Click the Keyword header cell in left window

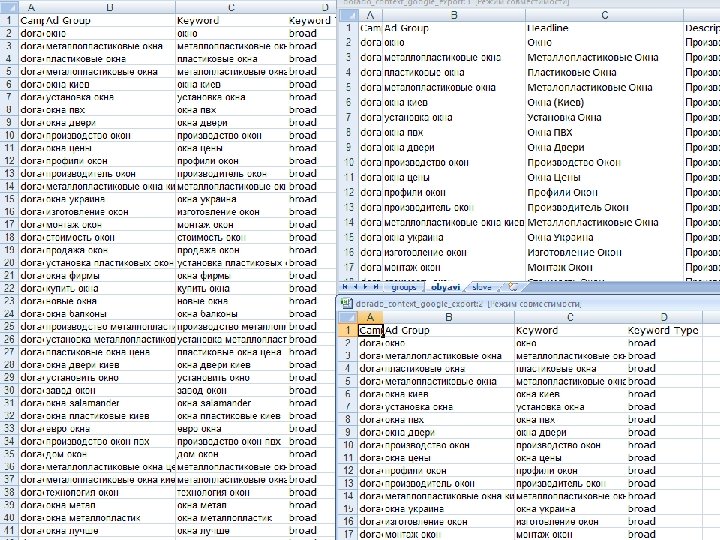[231, 21]
